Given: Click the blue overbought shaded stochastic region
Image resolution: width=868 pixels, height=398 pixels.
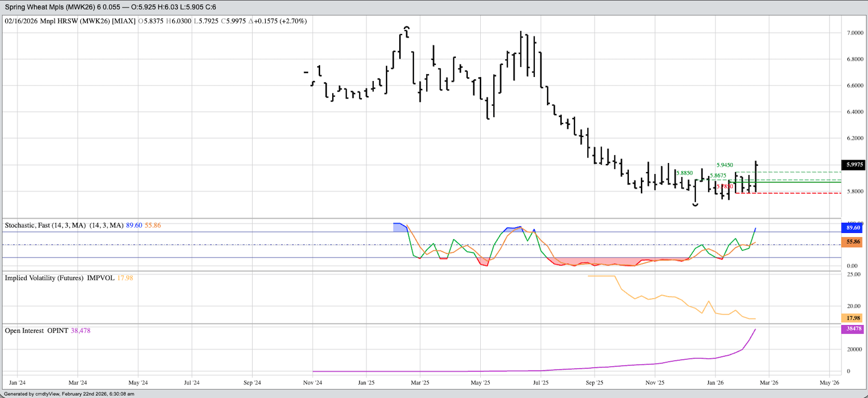Looking at the screenshot, I should click(399, 227).
